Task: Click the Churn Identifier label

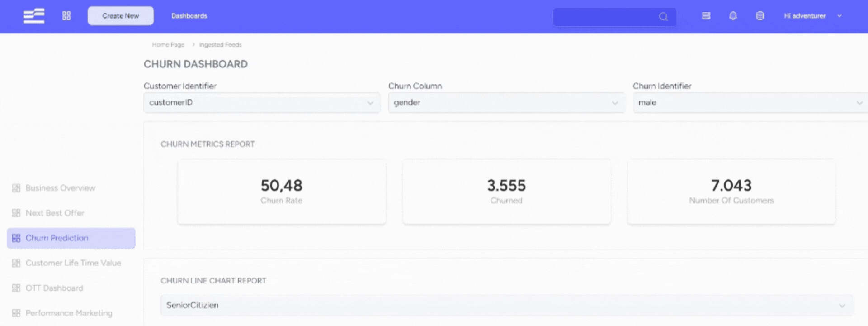Action: (662, 86)
